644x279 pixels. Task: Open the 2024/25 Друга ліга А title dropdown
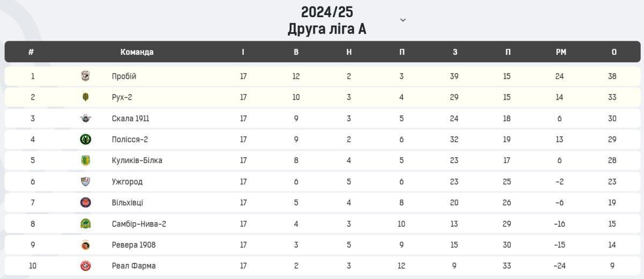[x=327, y=20]
